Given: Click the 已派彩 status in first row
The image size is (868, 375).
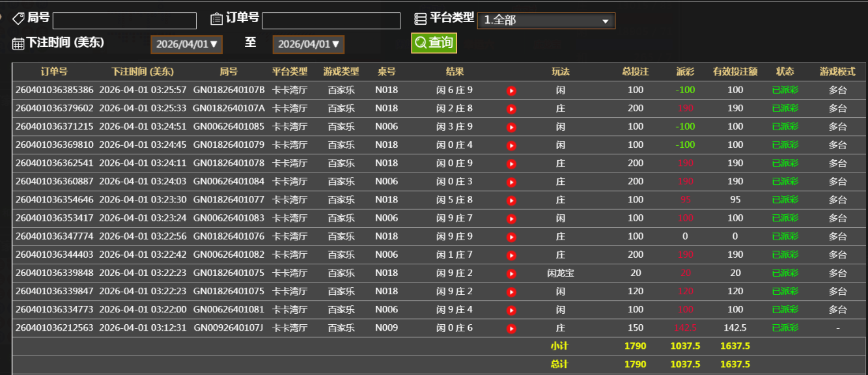Looking at the screenshot, I should [x=785, y=90].
